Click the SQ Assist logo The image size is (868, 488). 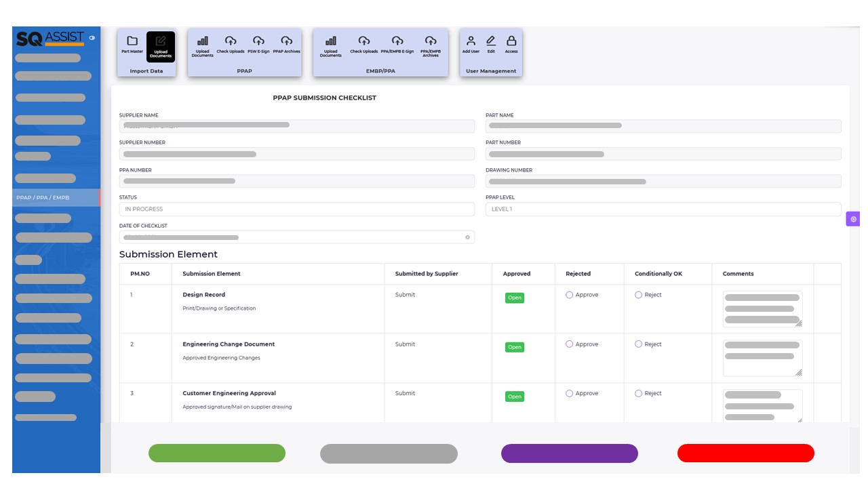(50, 39)
